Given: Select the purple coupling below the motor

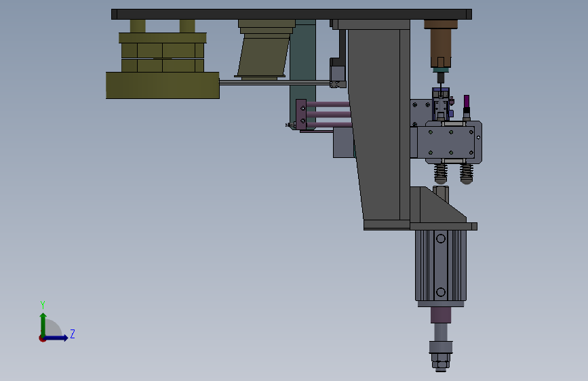Looking at the screenshot, I should (441, 315).
